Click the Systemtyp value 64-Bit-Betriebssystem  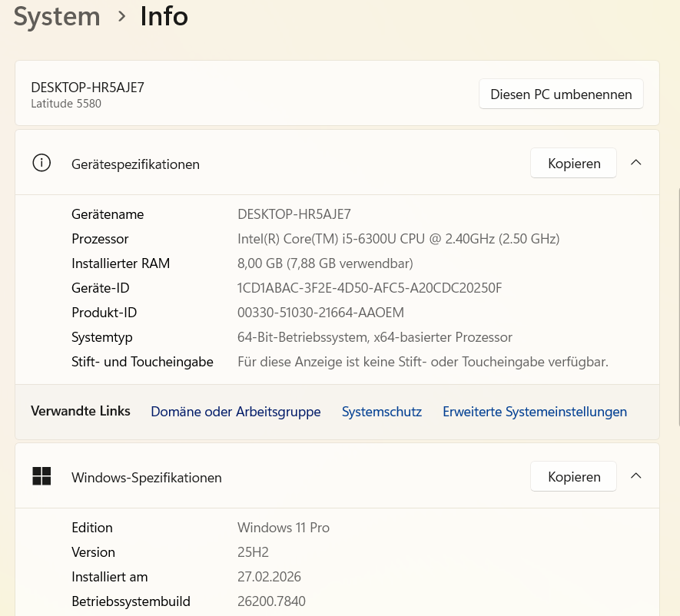[375, 337]
